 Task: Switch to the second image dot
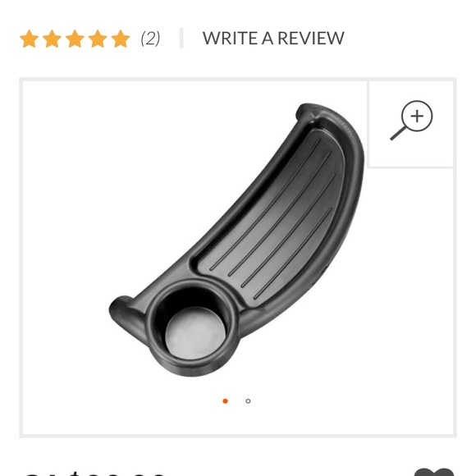(x=248, y=401)
